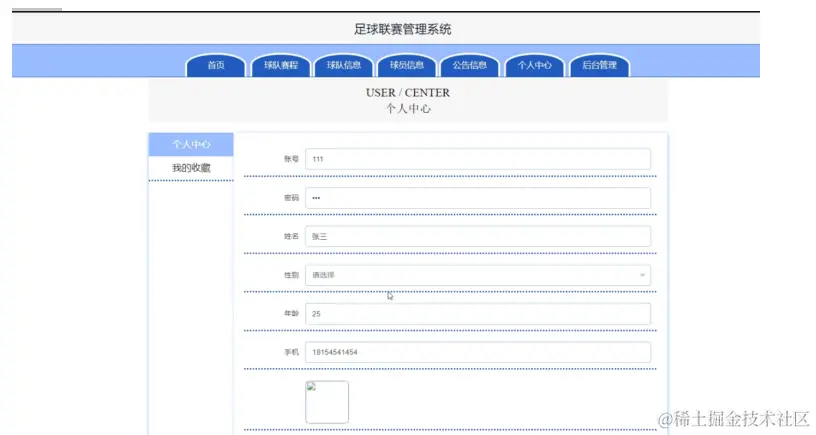Open 球队信息 tab
816x435 pixels.
[343, 66]
